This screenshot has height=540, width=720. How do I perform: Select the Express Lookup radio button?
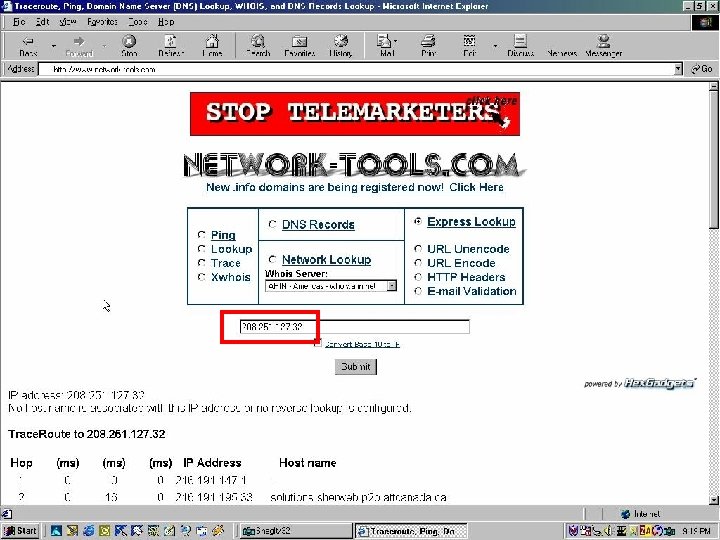[418, 221]
